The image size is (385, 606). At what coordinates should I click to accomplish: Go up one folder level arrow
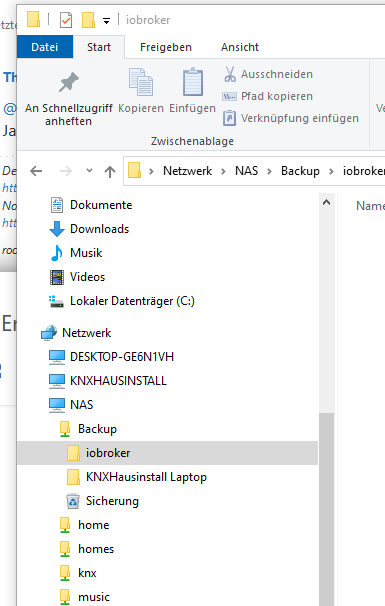(110, 171)
